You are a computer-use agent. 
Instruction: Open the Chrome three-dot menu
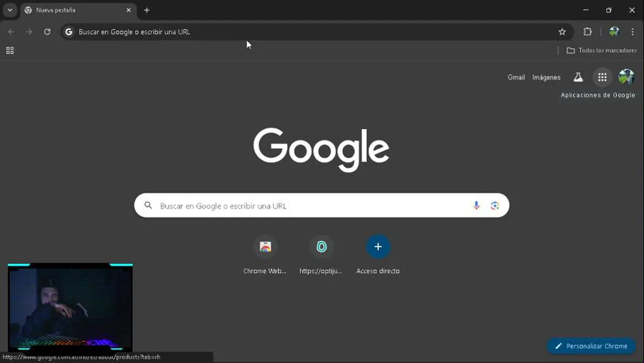point(632,32)
